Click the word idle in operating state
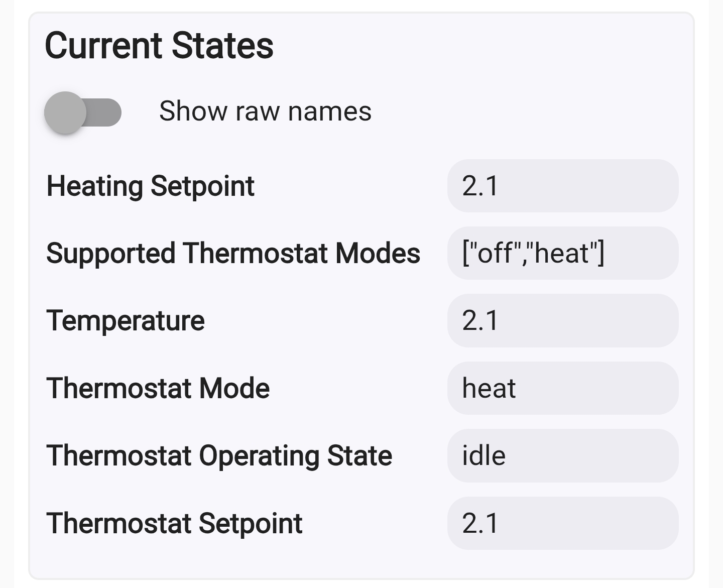Viewport: 723px width, 588px height. pos(484,455)
